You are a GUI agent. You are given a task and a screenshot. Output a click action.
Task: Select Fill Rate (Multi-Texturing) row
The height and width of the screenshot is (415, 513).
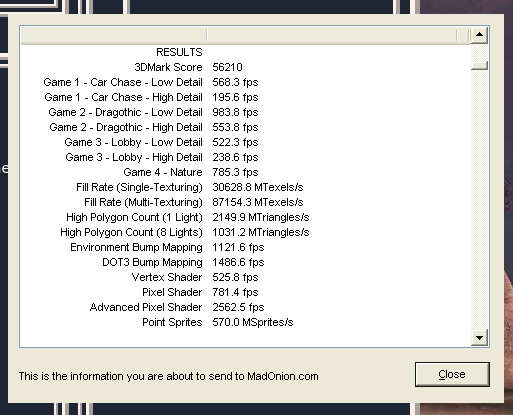246,202
